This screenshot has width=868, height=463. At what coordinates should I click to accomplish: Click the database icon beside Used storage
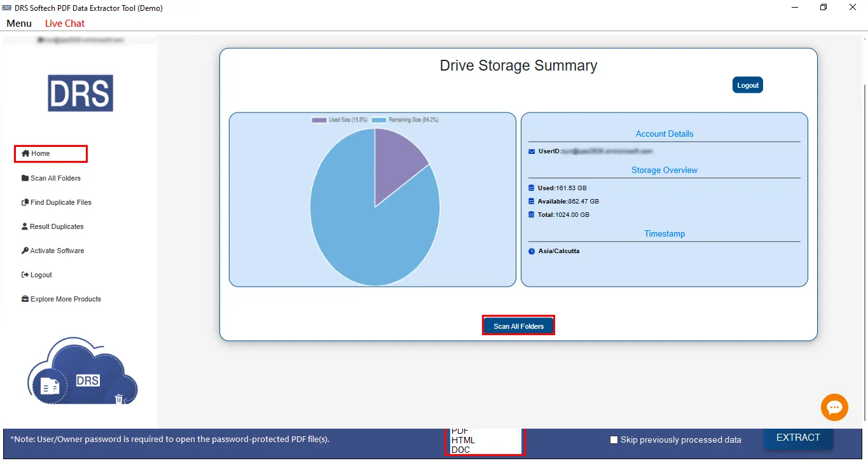point(532,188)
